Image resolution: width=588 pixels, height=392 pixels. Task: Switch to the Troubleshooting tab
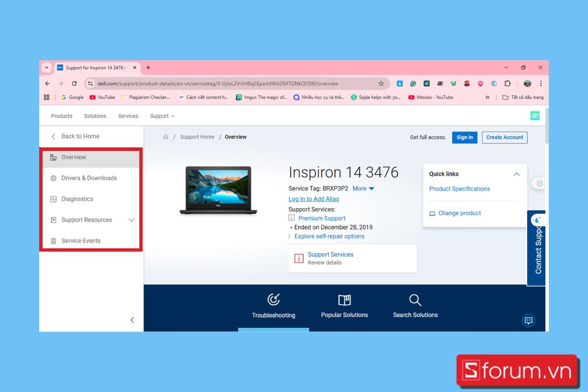[x=273, y=306]
